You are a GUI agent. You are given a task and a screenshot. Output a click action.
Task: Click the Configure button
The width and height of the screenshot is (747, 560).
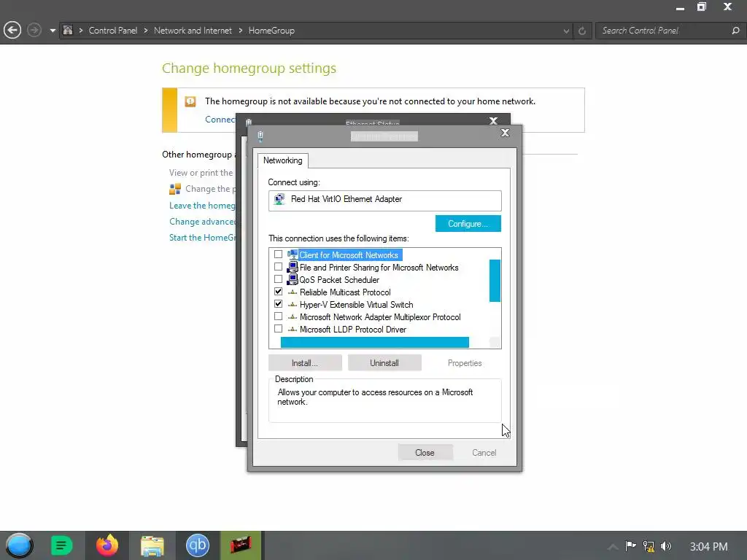[x=468, y=224]
